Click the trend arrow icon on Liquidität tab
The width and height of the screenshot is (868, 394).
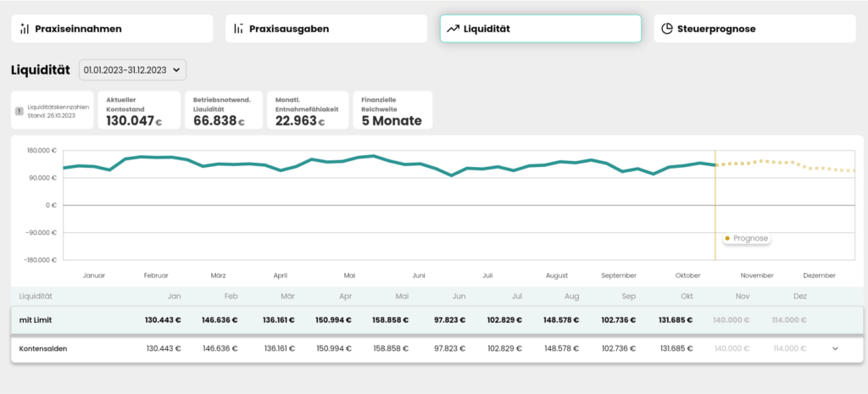(x=453, y=29)
